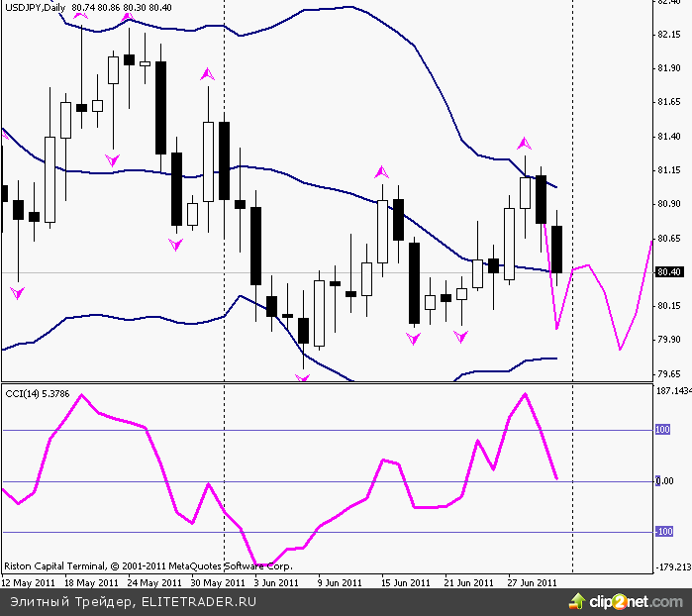Click the down fractal arrow below the leftmost candles
Image resolution: width=692 pixels, height=616 pixels.
18,292
